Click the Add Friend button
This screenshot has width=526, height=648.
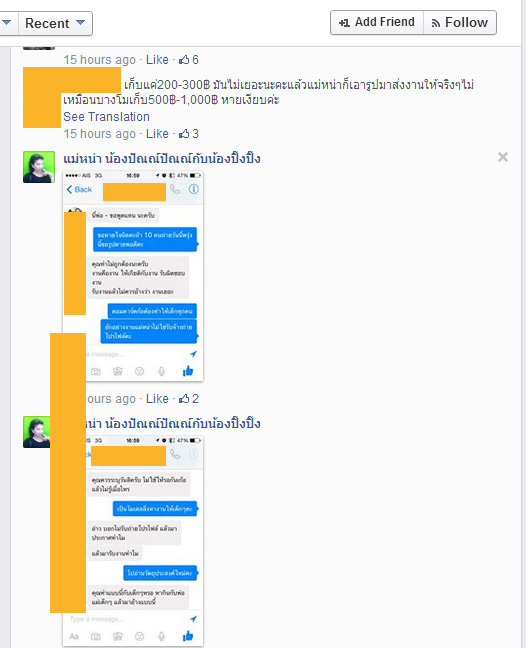click(377, 22)
